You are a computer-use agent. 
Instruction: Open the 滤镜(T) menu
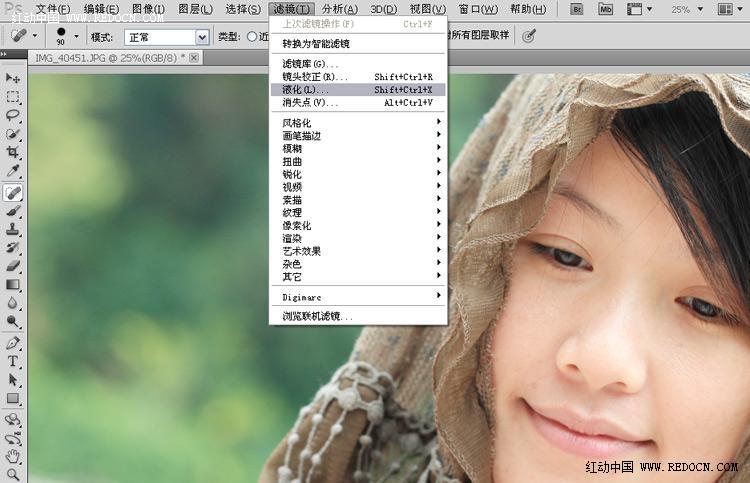[x=291, y=9]
